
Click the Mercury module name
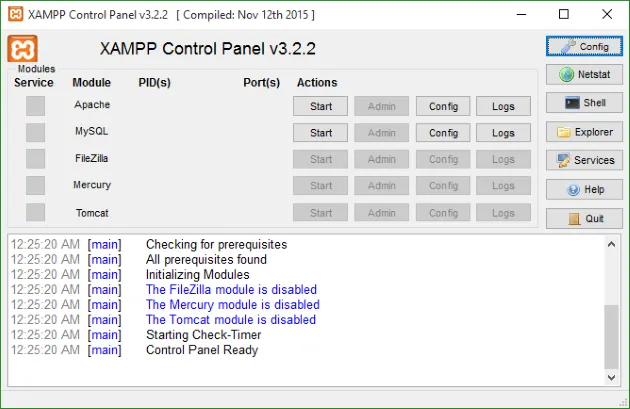pos(92,185)
